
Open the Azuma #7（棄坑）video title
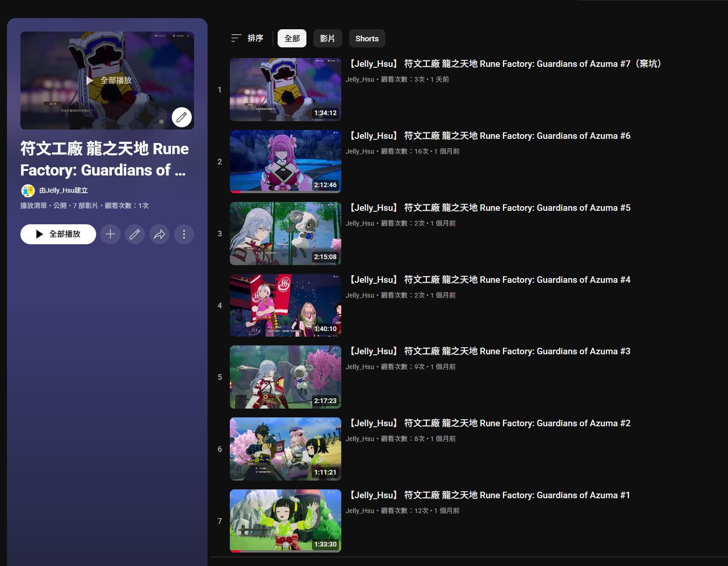click(x=505, y=64)
